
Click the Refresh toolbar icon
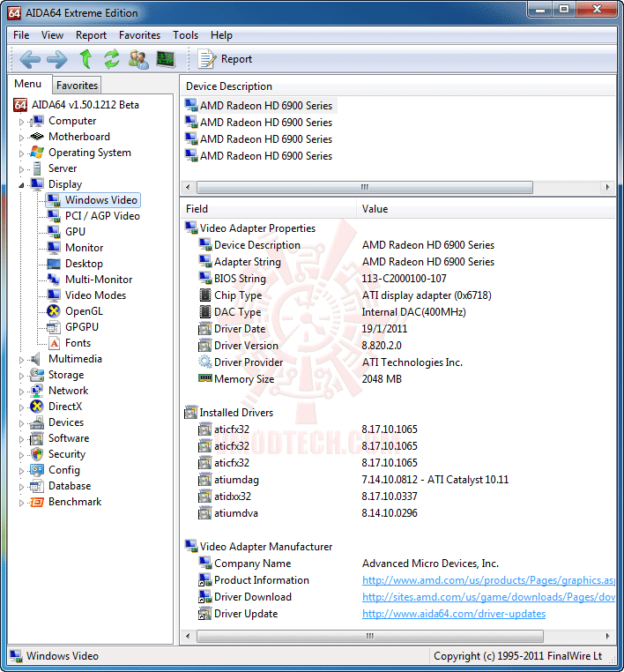(112, 59)
